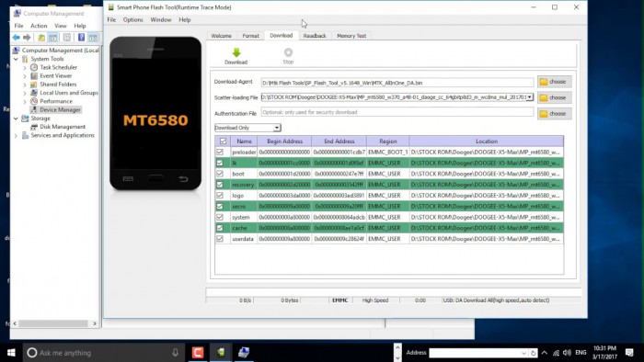The height and width of the screenshot is (362, 644).
Task: Click the Computer Management back arrow icon
Action: tap(16, 38)
